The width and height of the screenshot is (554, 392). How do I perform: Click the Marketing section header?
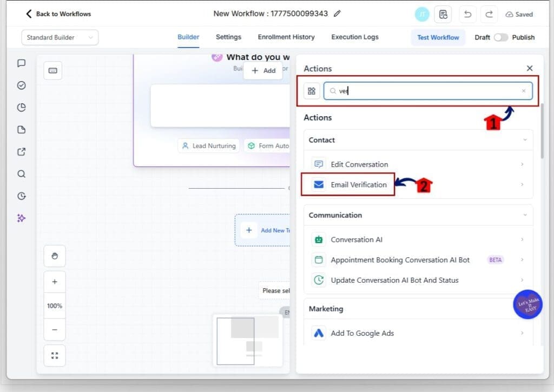pos(418,309)
